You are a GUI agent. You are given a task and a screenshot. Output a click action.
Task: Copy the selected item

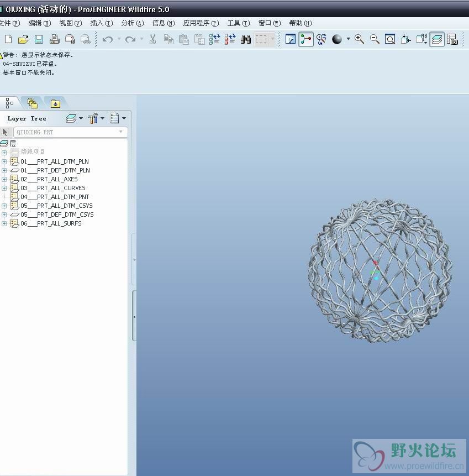click(168, 39)
